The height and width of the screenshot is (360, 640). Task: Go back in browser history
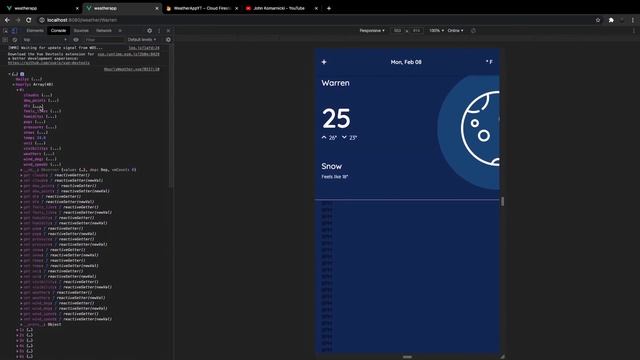tap(7, 20)
